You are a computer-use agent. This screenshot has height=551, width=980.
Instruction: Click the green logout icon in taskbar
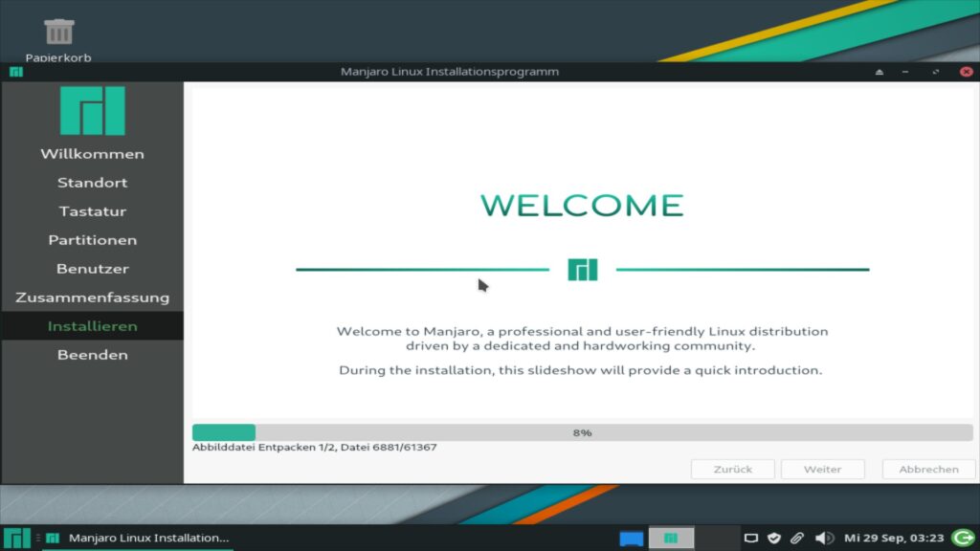[x=963, y=538]
